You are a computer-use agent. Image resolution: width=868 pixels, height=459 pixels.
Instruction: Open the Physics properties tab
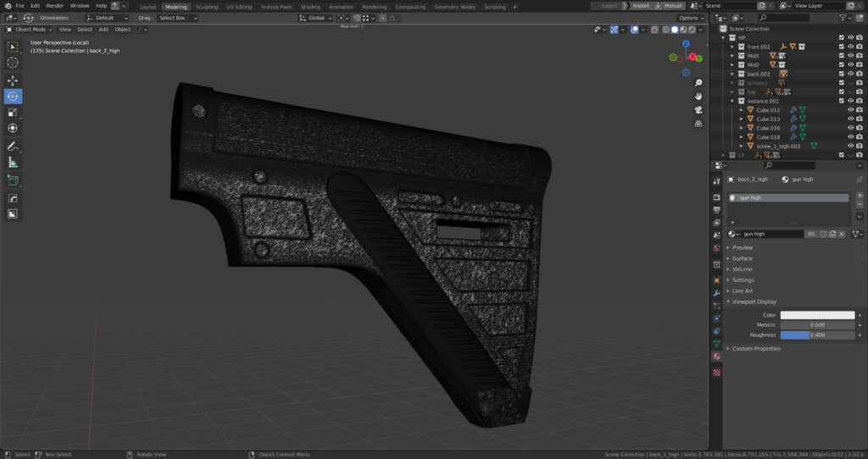click(x=717, y=318)
